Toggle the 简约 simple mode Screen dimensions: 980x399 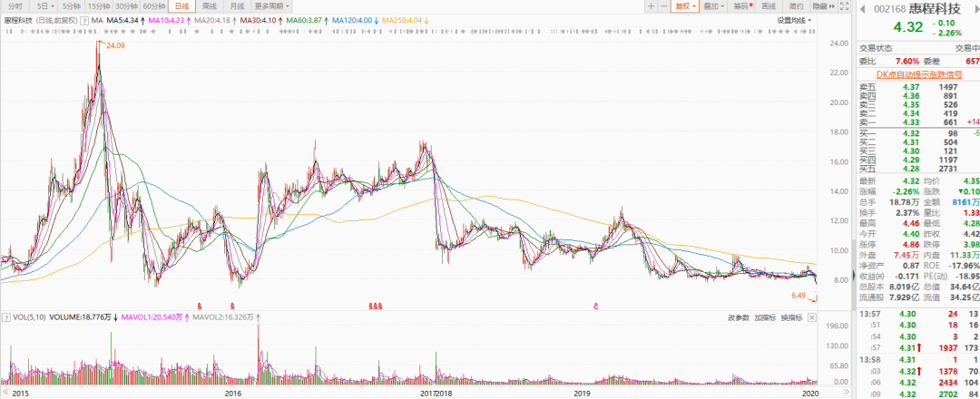[x=796, y=6]
